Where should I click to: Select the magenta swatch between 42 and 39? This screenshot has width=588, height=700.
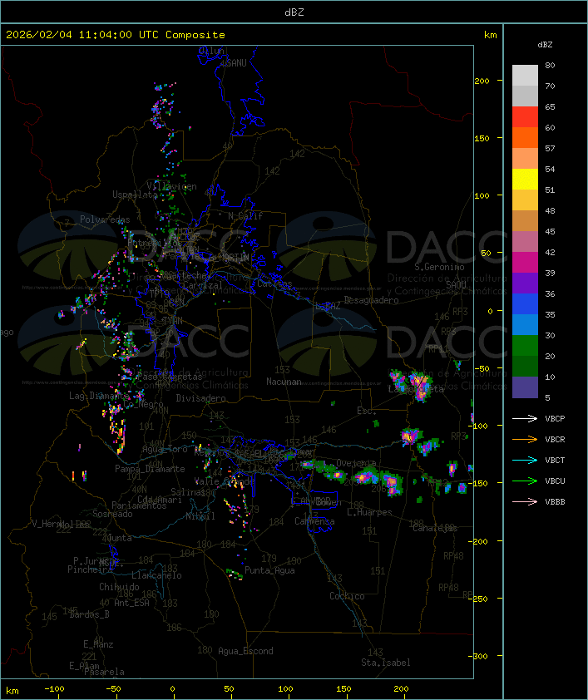[x=525, y=263]
